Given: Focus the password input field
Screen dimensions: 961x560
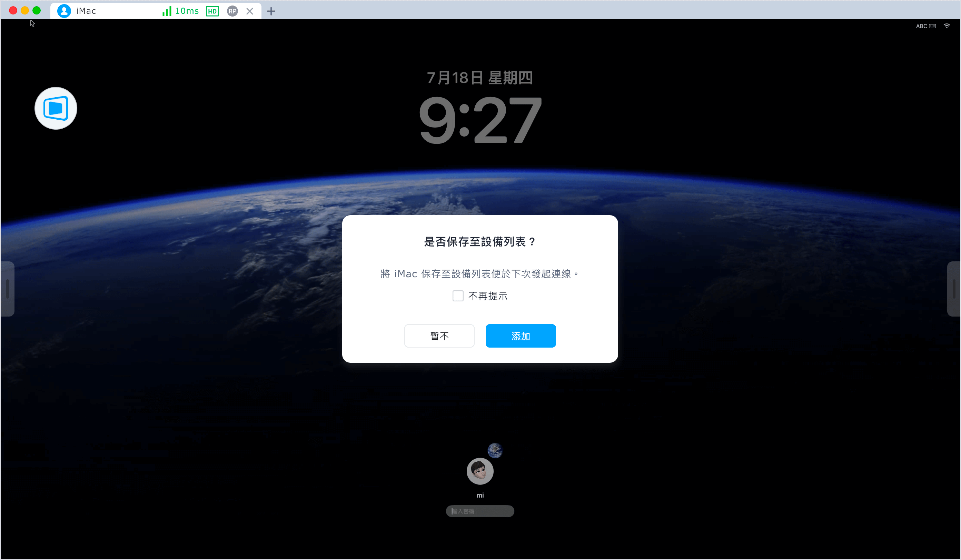Looking at the screenshot, I should click(480, 511).
